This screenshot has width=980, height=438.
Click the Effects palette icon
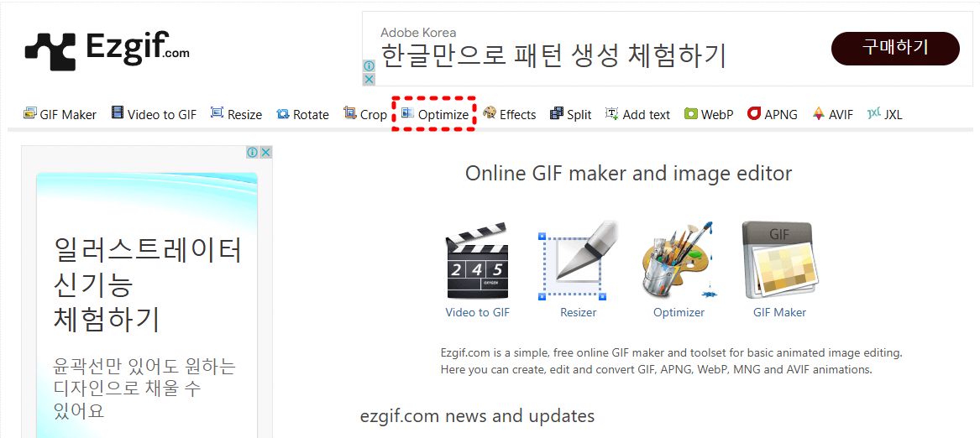click(490, 113)
